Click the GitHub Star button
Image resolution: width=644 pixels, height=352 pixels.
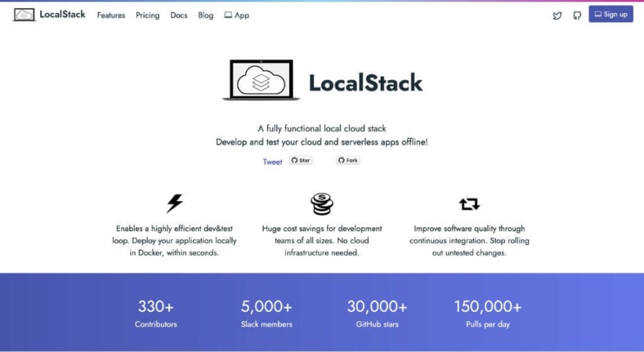(301, 160)
